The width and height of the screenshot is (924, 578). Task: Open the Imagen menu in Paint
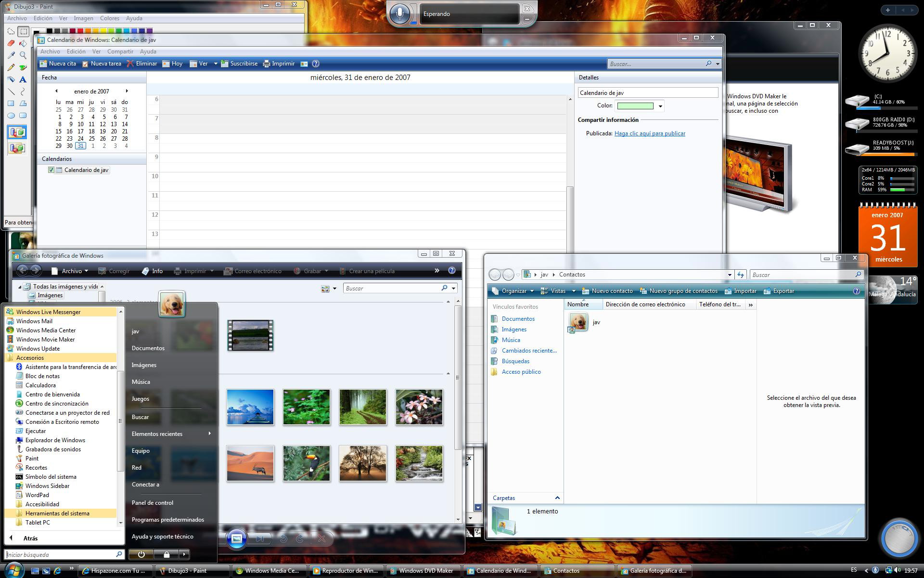click(x=83, y=18)
